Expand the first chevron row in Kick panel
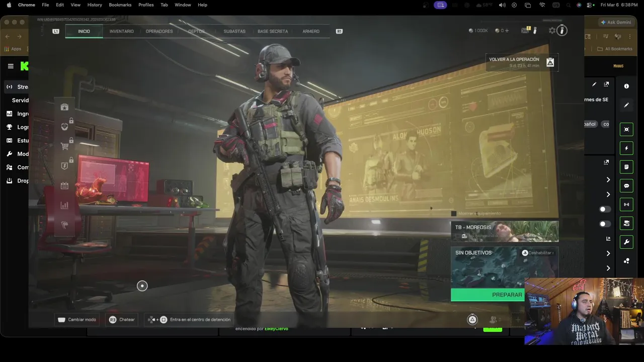644x362 pixels. (608, 179)
